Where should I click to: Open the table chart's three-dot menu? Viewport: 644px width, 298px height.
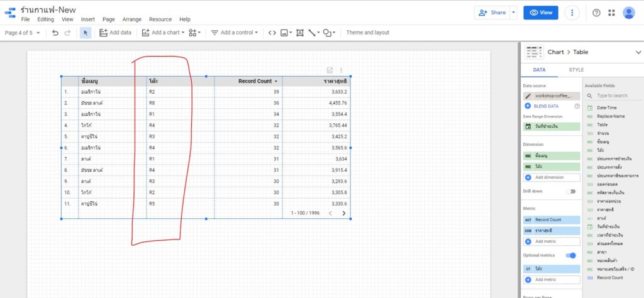pyautogui.click(x=341, y=70)
